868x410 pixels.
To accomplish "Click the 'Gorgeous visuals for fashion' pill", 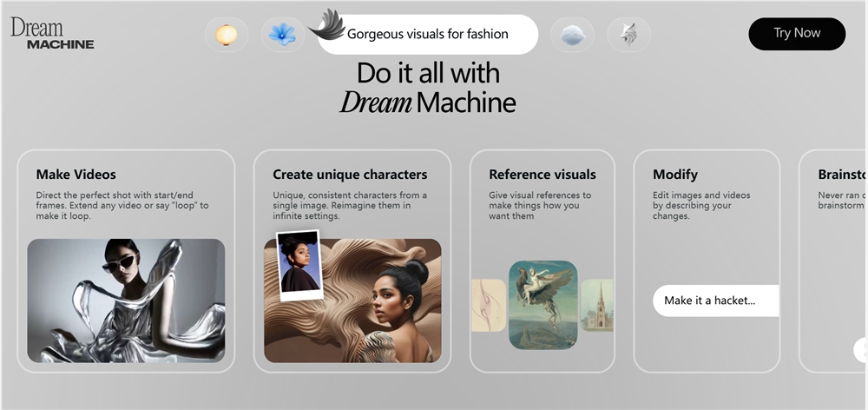I will [x=428, y=35].
